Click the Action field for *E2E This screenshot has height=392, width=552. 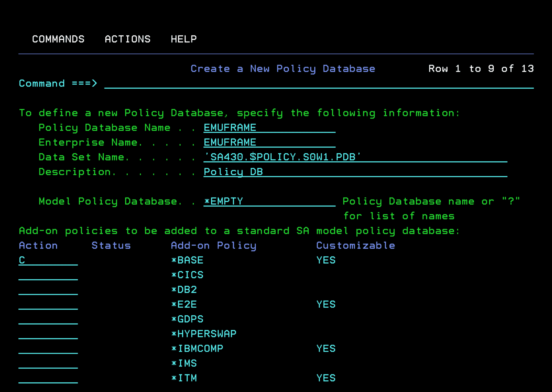[x=48, y=304]
